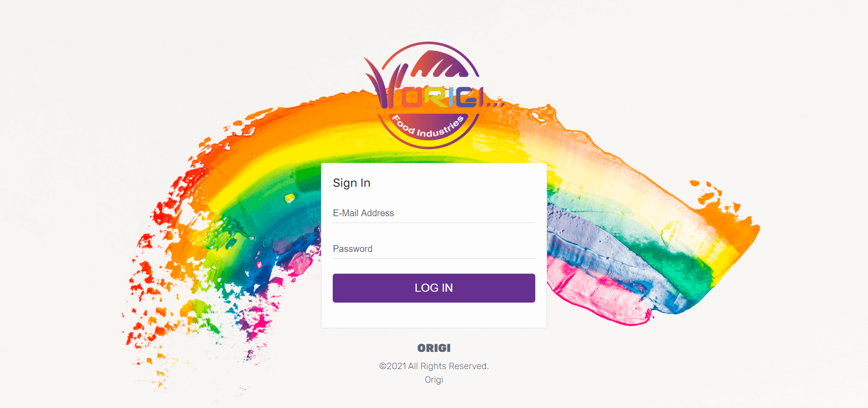The width and height of the screenshot is (868, 408).
Task: Open the Origi link in footer
Action: (434, 380)
